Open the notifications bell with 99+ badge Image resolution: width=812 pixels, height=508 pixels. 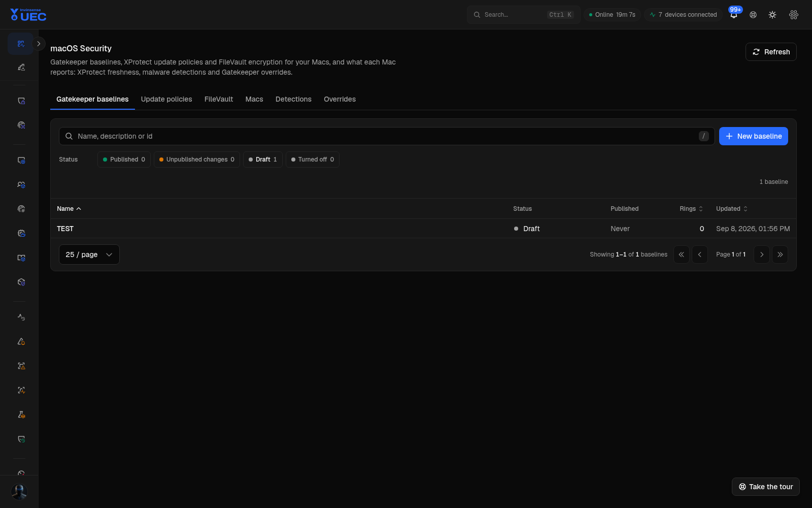734,15
